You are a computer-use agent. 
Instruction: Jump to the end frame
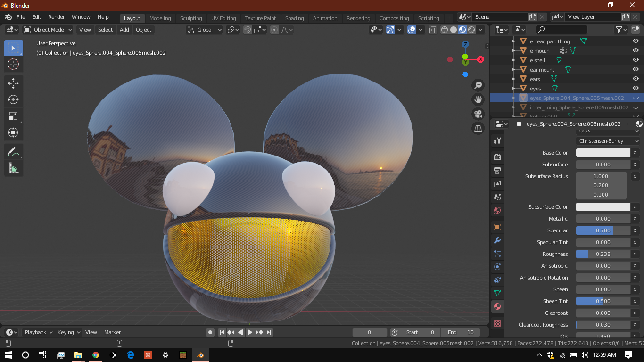269,332
